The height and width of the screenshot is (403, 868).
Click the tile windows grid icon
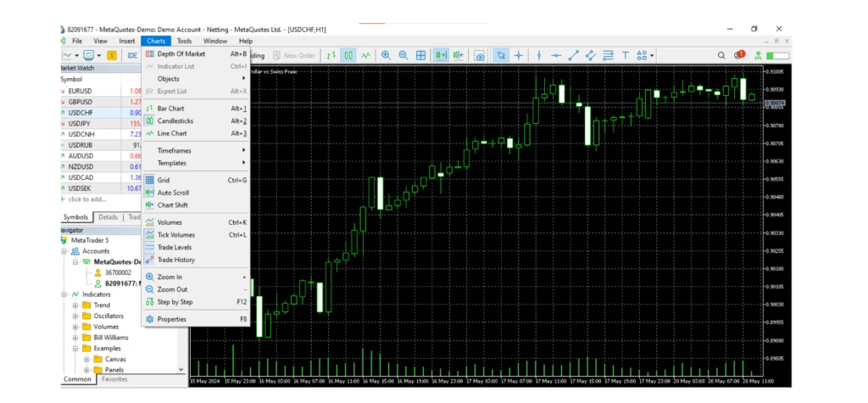pos(420,56)
